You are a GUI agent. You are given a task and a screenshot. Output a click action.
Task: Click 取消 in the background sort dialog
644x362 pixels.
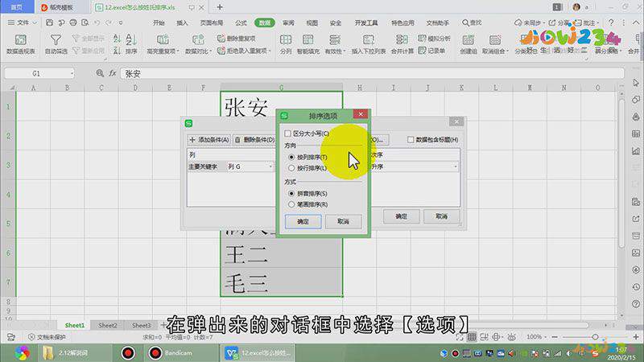coord(441,216)
